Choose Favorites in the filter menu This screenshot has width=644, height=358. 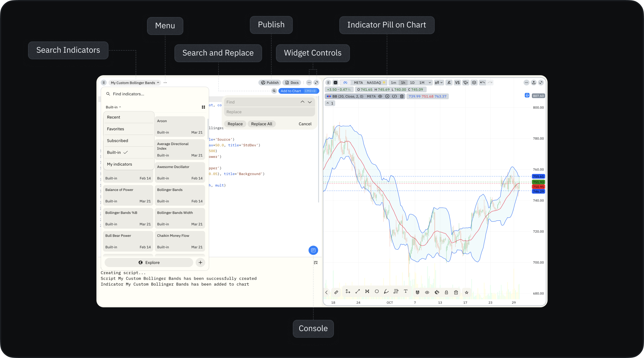[x=115, y=129]
